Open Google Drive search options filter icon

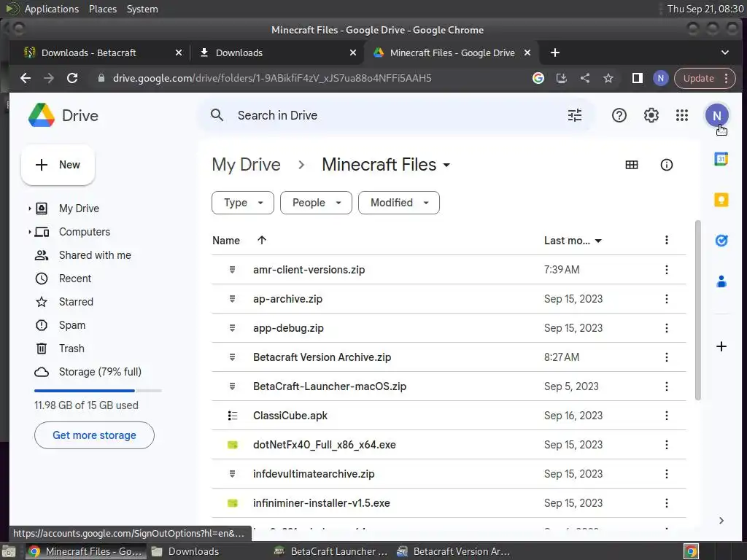(575, 115)
